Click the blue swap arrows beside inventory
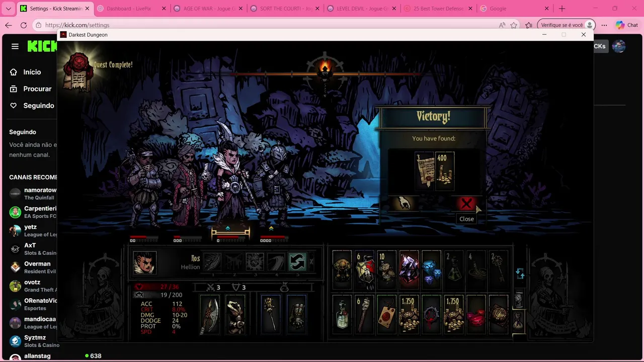 pyautogui.click(x=520, y=274)
